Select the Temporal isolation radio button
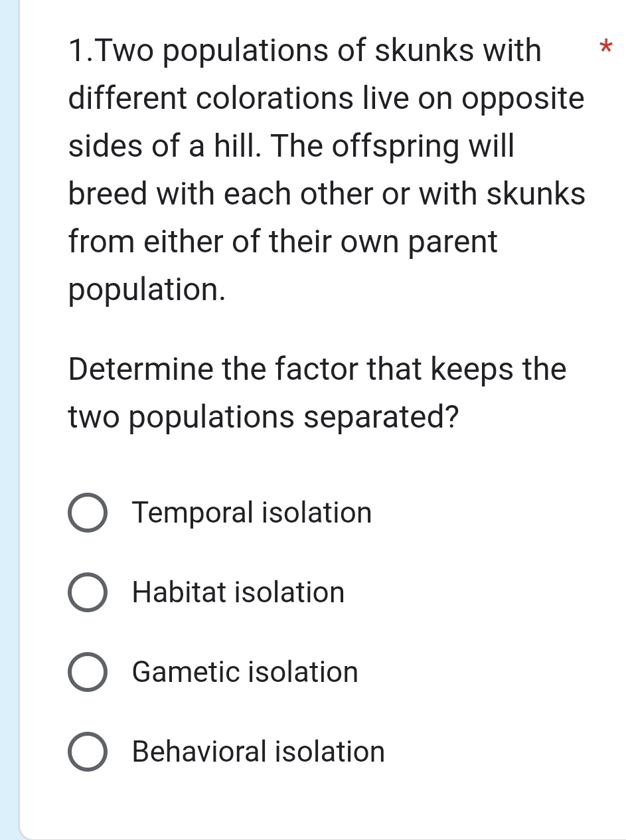This screenshot has height=840, width=626. (x=87, y=513)
